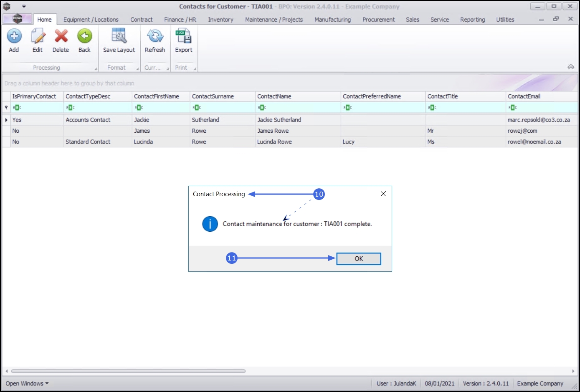
Task: Open the Open Windows dropdown
Action: click(x=27, y=383)
